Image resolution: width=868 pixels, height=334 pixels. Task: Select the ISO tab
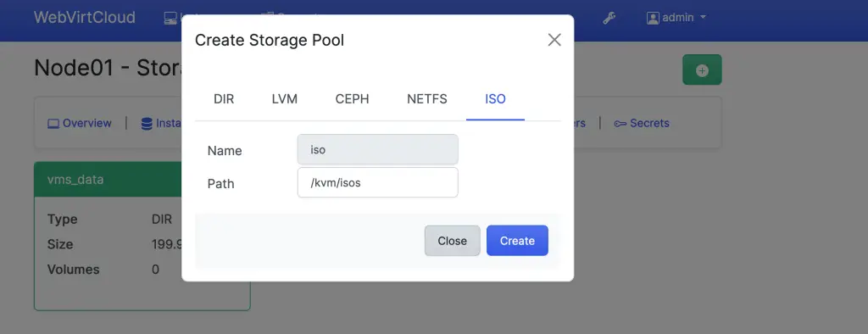pyautogui.click(x=495, y=99)
